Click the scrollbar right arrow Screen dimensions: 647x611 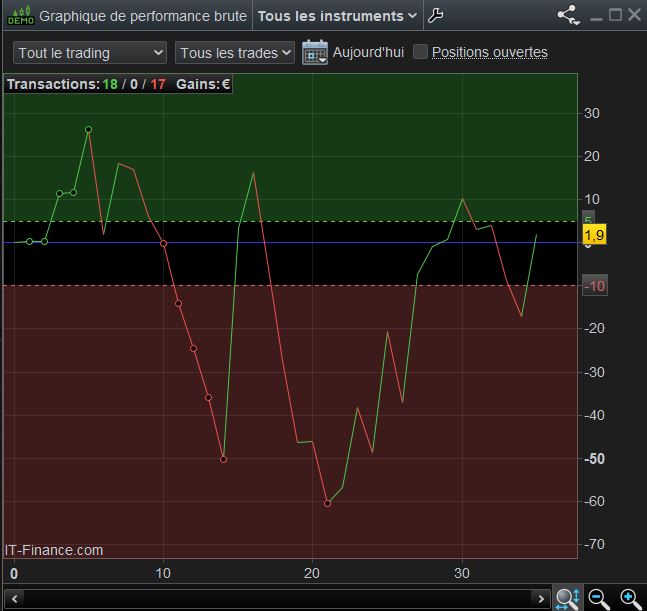pyautogui.click(x=541, y=598)
